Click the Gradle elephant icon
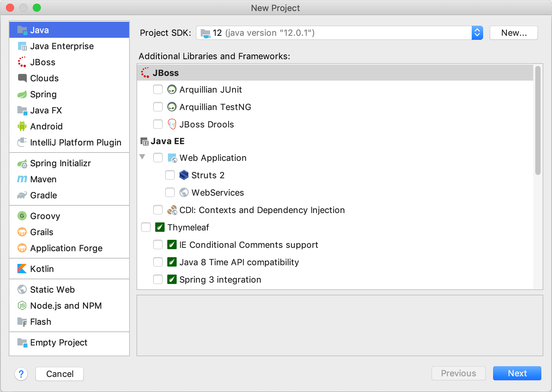The width and height of the screenshot is (552, 392). tap(22, 195)
